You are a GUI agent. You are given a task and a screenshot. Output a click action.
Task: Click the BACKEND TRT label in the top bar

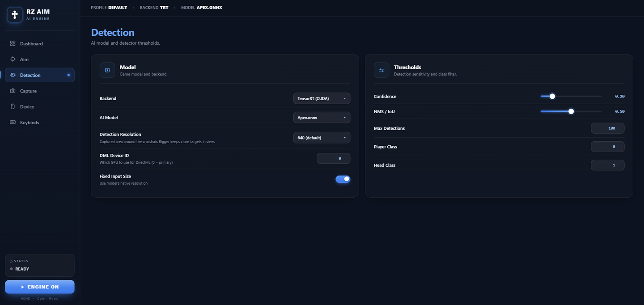pyautogui.click(x=154, y=8)
